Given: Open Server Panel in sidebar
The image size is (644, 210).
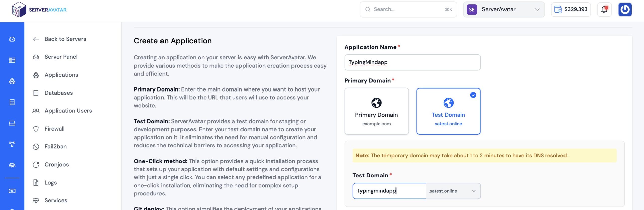Looking at the screenshot, I should [x=55, y=57].
